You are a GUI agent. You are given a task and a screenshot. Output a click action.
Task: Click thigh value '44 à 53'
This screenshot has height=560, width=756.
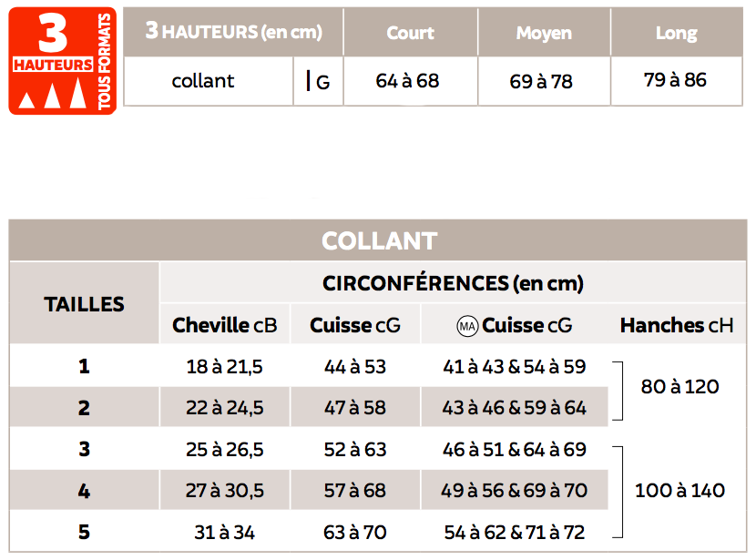(355, 367)
